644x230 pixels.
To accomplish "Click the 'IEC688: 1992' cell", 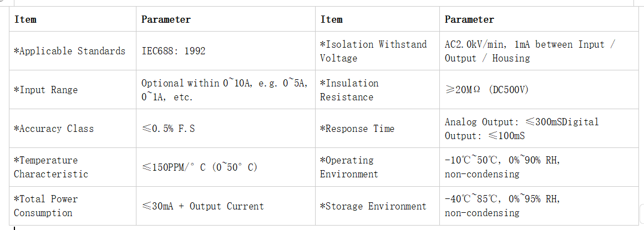I will (x=225, y=51).
